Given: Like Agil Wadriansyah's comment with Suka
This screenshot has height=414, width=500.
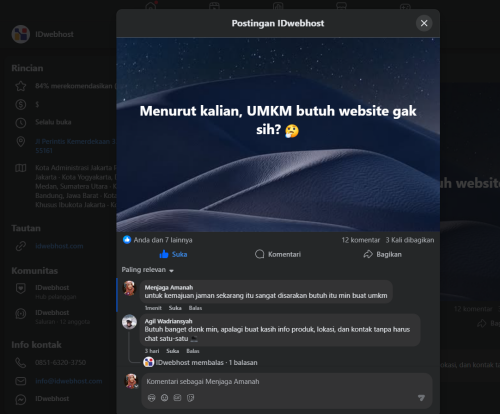Looking at the screenshot, I should 173,351.
